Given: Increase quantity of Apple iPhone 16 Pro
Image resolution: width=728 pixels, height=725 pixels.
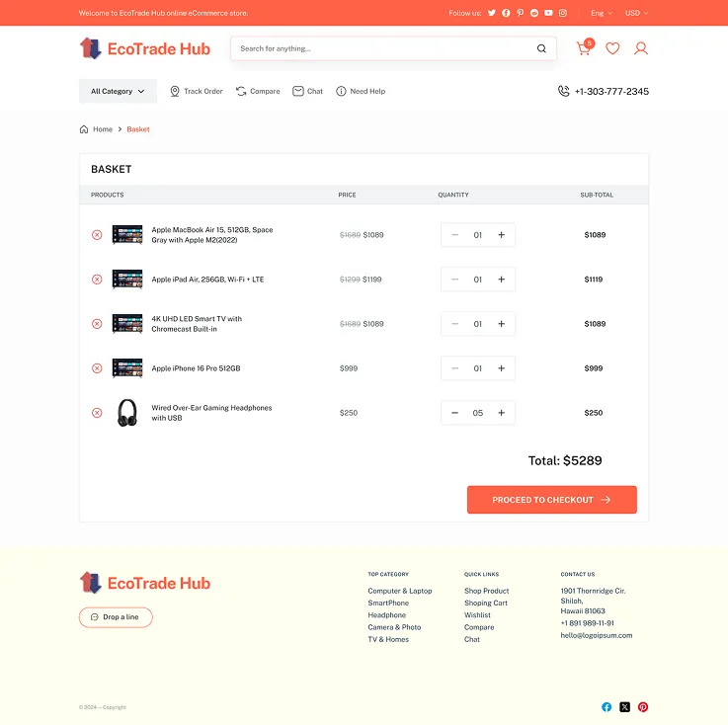Looking at the screenshot, I should (x=501, y=368).
